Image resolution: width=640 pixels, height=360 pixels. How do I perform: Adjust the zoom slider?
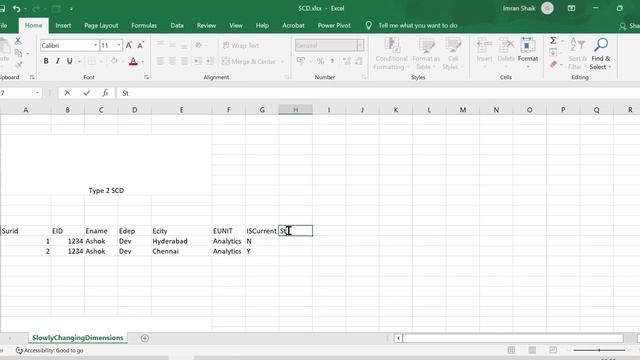click(x=599, y=350)
